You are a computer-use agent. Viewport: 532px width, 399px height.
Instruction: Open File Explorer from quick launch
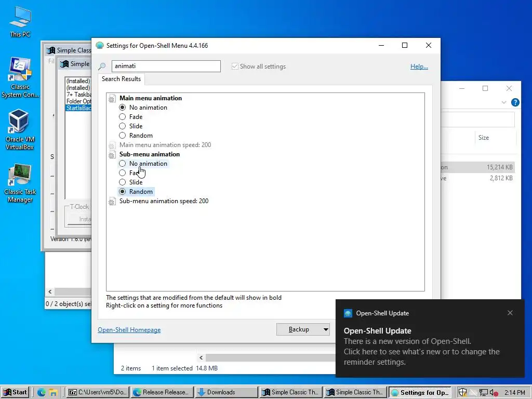pos(53,392)
